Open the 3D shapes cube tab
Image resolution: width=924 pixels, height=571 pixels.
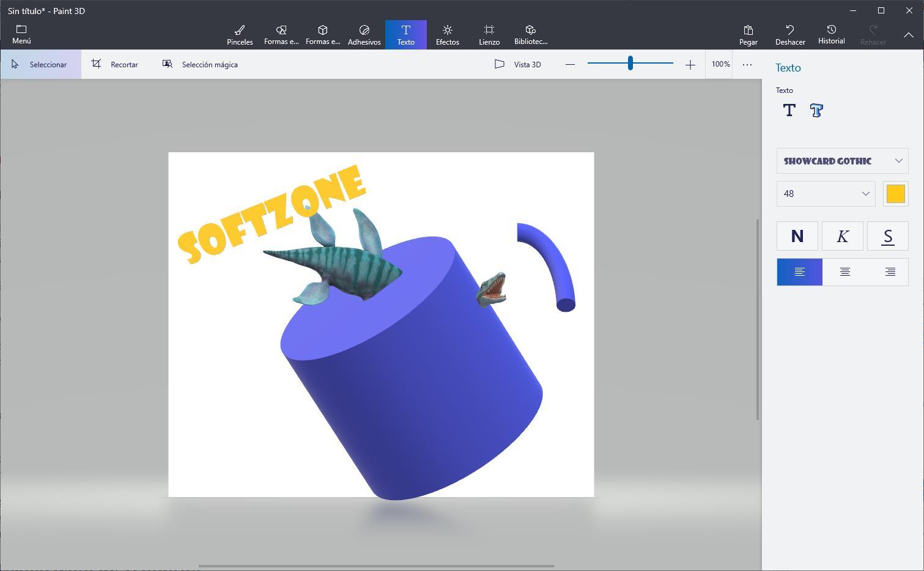coord(323,35)
